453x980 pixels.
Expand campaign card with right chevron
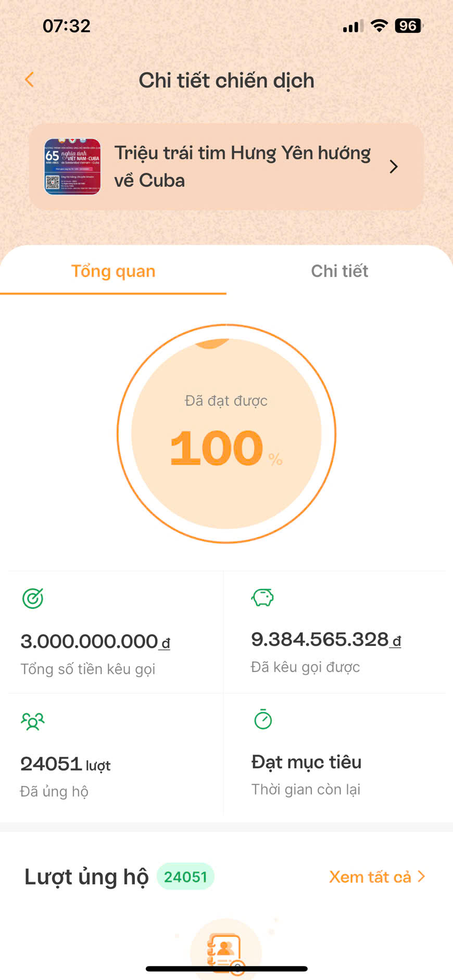point(394,167)
